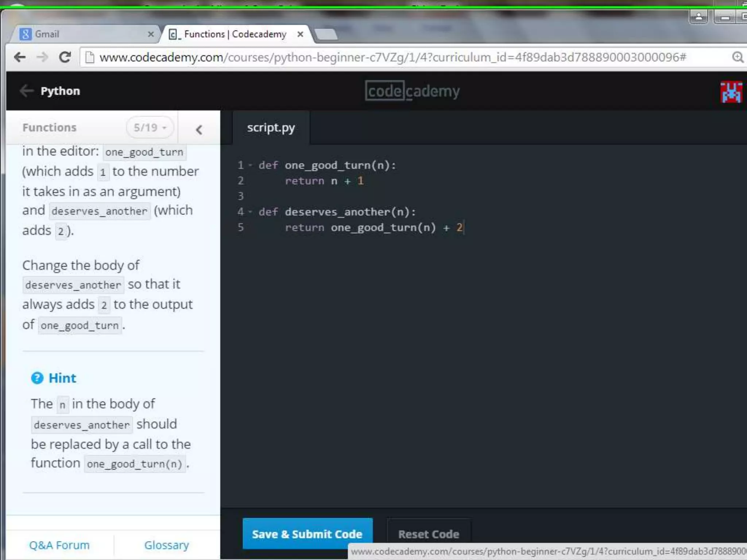Click the Hint question mark icon
This screenshot has width=747, height=560.
[x=37, y=378]
